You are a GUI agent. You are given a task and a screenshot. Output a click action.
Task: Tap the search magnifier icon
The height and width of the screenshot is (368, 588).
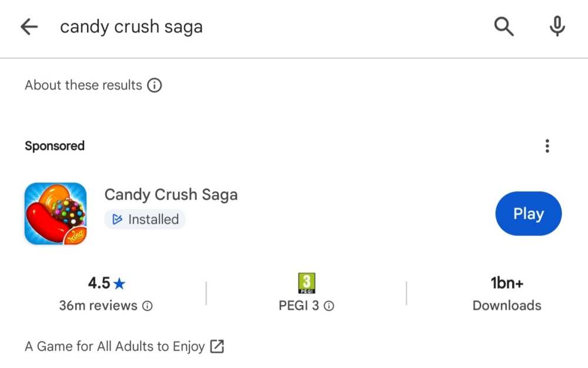pyautogui.click(x=503, y=26)
